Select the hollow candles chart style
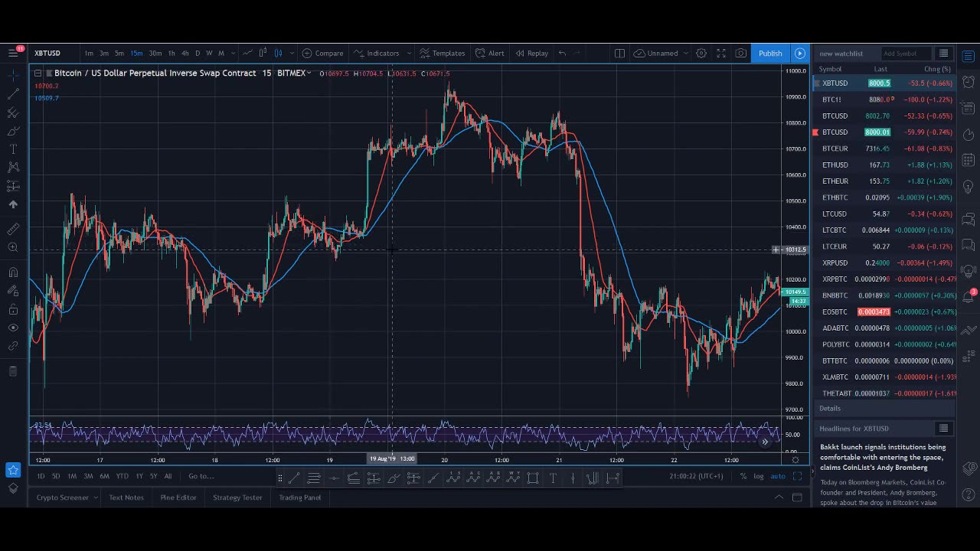The image size is (980, 551). 263,53
